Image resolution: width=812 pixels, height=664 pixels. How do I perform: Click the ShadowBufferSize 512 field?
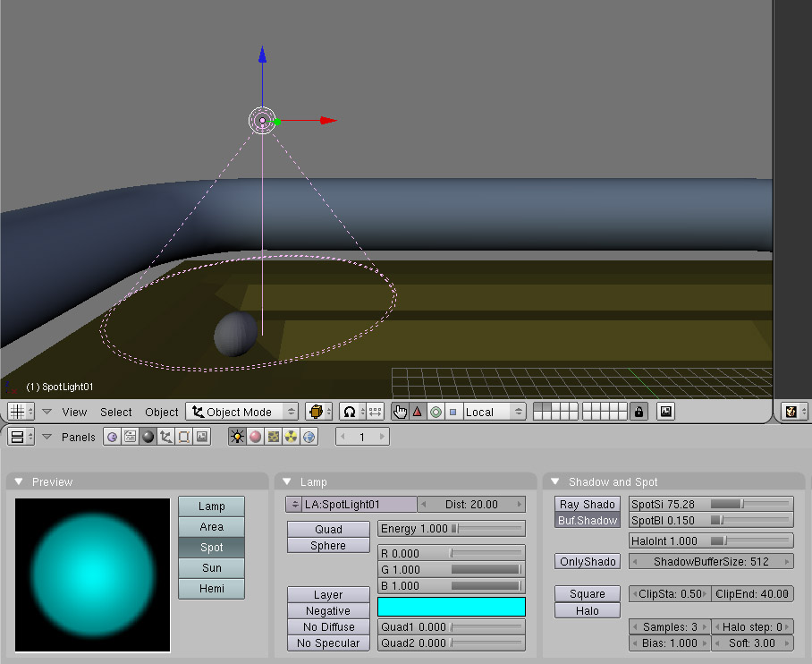pos(711,561)
